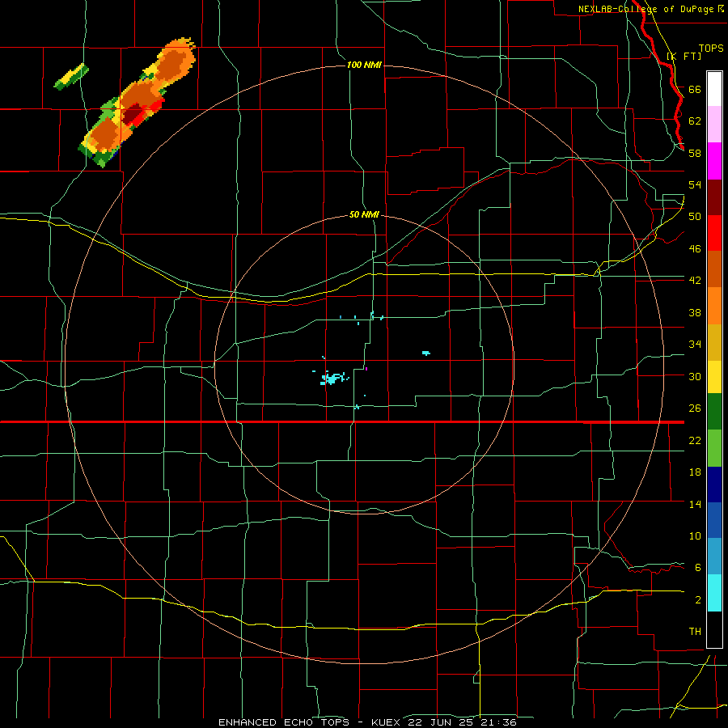Click the '[K FT]' units label
Viewport: 728px width, 728px height.
click(684, 56)
